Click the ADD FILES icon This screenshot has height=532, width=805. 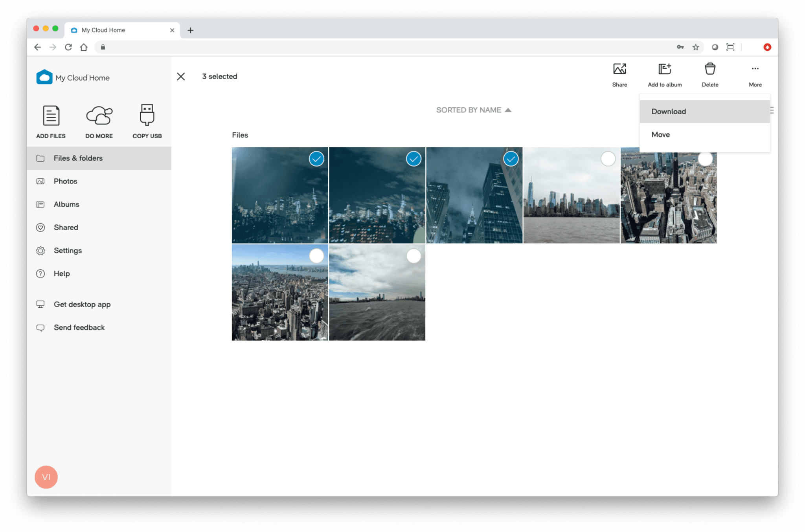(50, 121)
